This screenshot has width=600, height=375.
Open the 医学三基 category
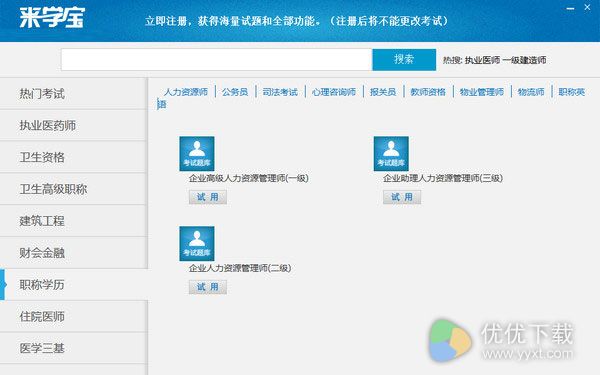(73, 348)
